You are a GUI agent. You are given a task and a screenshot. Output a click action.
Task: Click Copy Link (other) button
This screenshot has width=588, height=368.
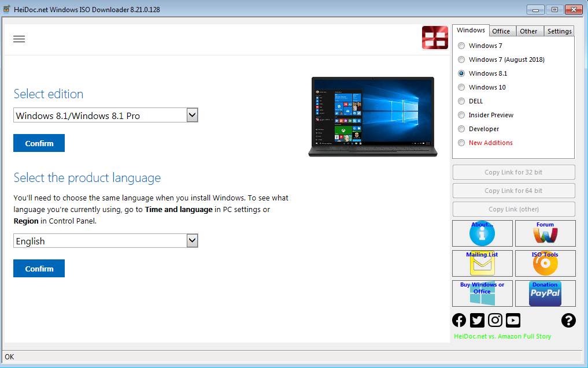(513, 209)
